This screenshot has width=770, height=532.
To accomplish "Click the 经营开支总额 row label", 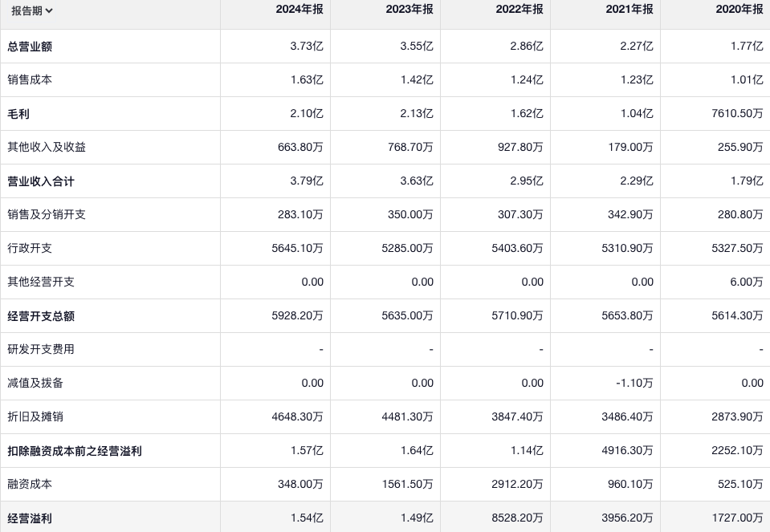I will [41, 316].
